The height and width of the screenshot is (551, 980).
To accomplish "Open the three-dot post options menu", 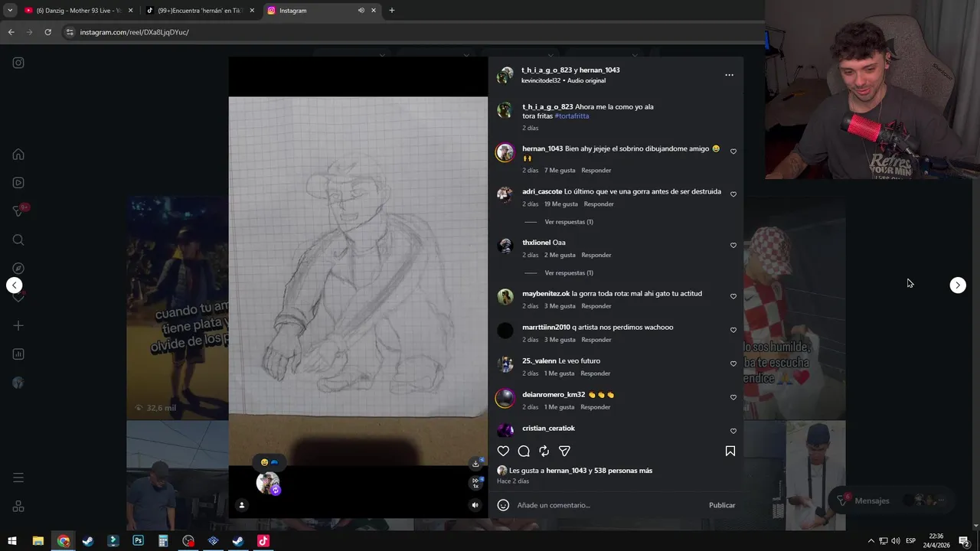I will (x=729, y=75).
